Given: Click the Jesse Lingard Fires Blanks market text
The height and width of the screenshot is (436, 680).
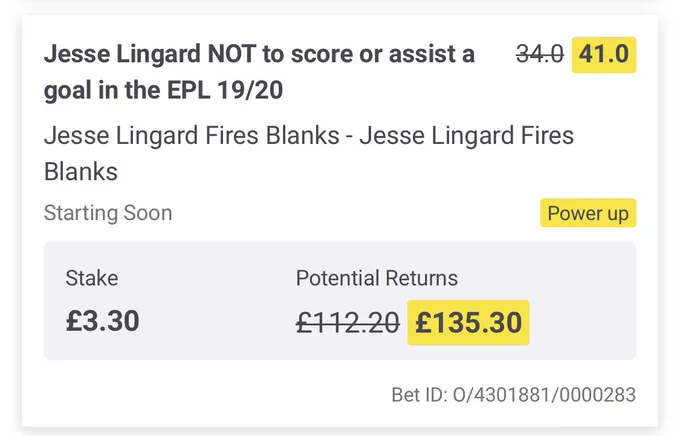Looking at the screenshot, I should [x=309, y=153].
